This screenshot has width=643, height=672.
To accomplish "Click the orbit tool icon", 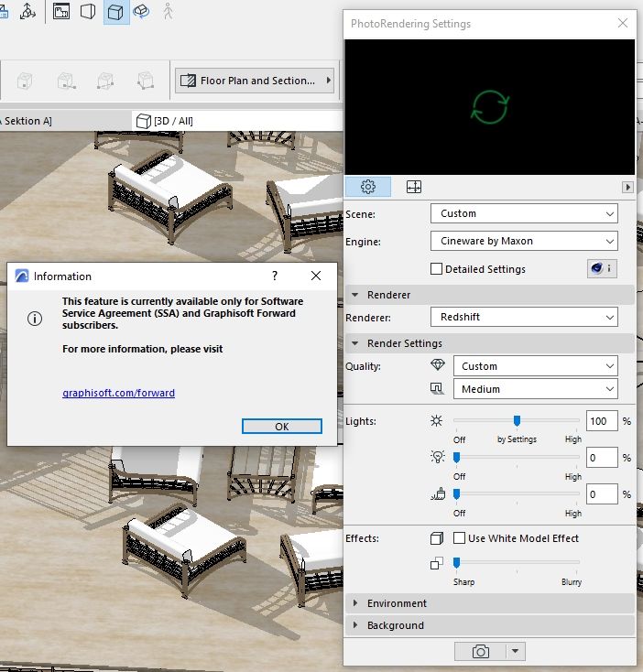I will 142,12.
